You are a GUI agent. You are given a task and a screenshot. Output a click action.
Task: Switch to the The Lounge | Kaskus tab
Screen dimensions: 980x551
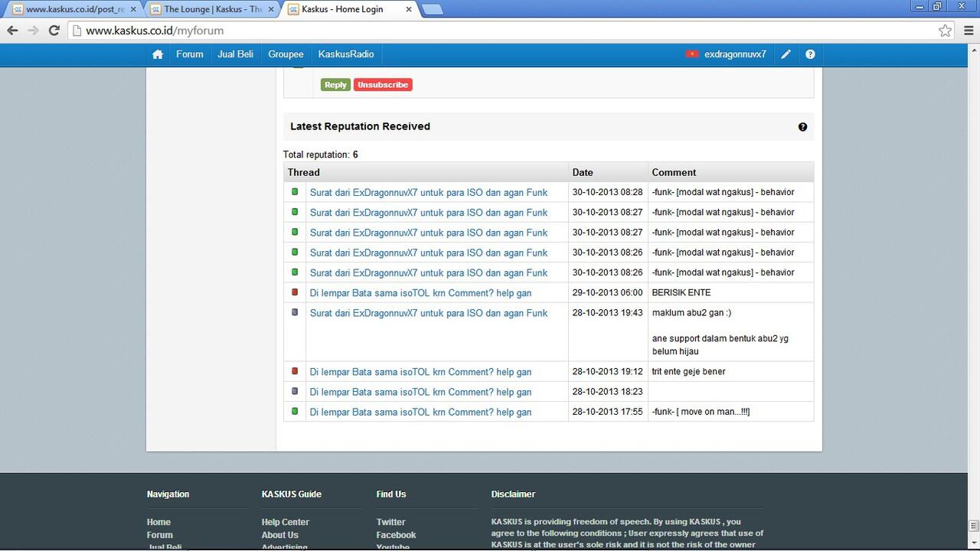click(x=212, y=9)
